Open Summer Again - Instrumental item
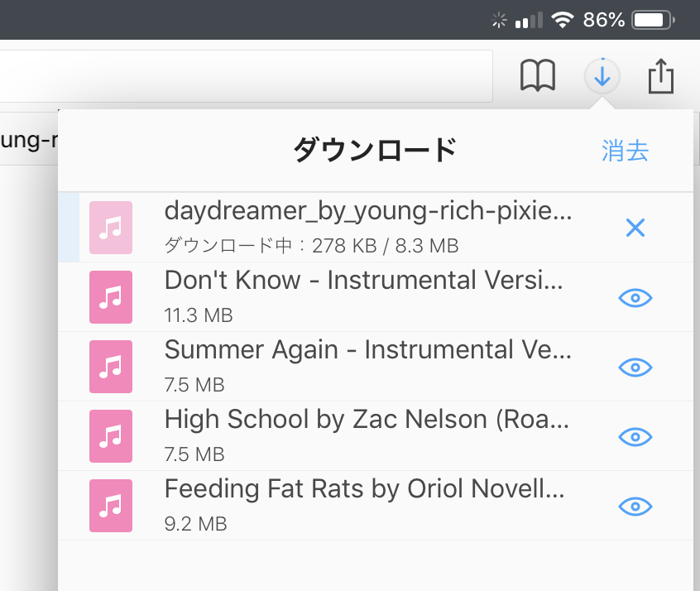This screenshot has width=700, height=591. click(368, 351)
